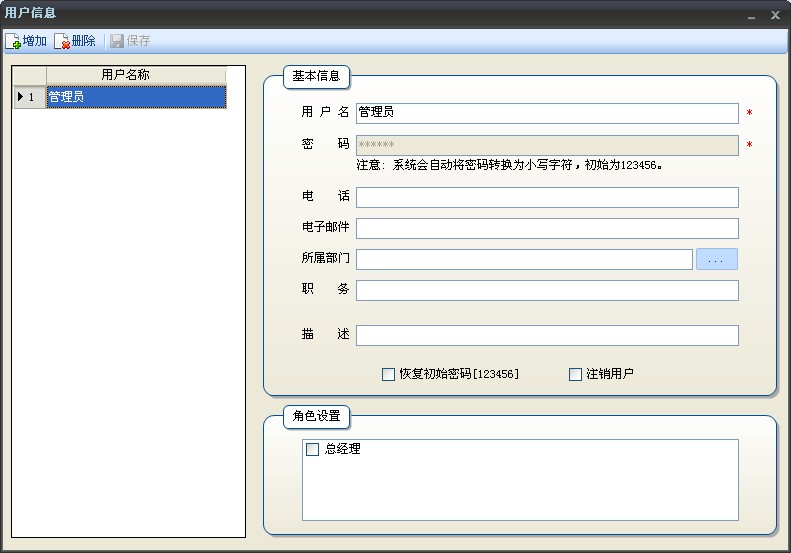Click the 用户名称 column header
This screenshot has height=553, width=791.
pyautogui.click(x=136, y=75)
